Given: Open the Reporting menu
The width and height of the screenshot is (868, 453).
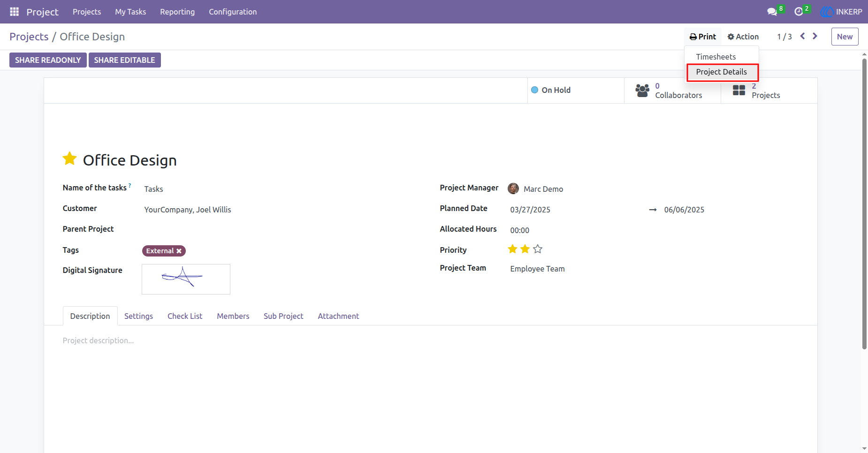Looking at the screenshot, I should (x=177, y=12).
